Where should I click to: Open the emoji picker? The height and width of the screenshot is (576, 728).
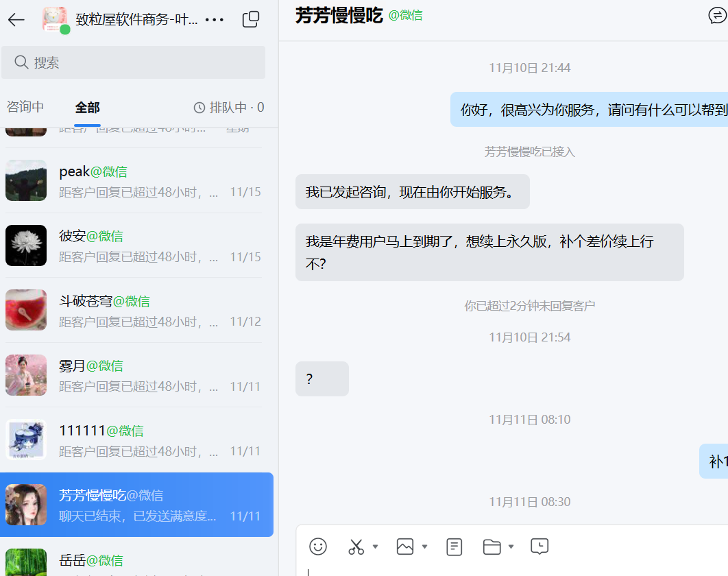(318, 547)
